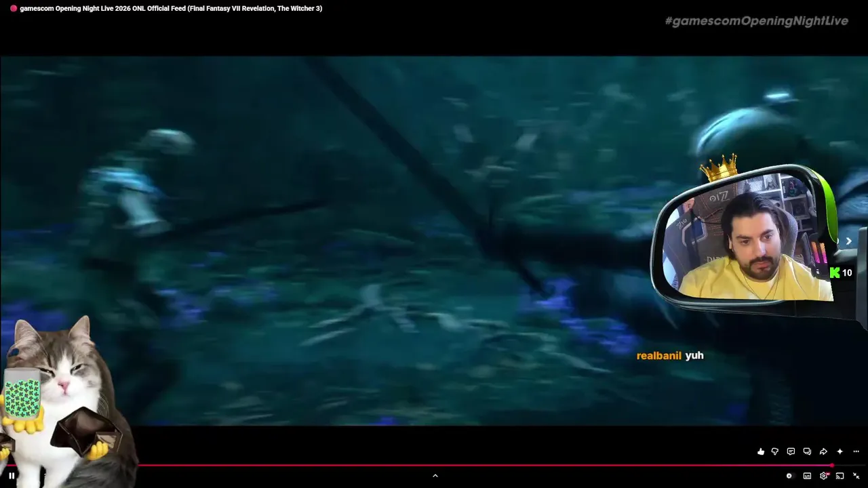Viewport: 868px width, 488px height.
Task: Click the #gamescomOpeningNightLive hashtag
Action: click(x=757, y=21)
